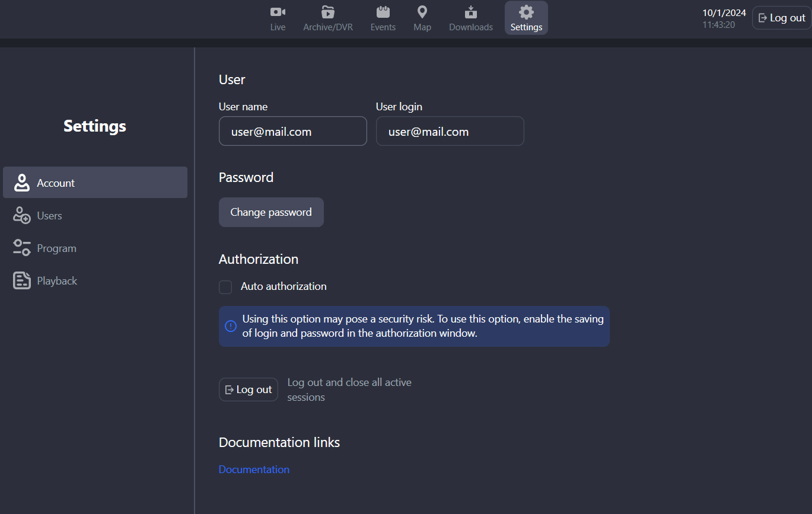Enable the Auto authorization checkbox
This screenshot has height=514, width=812.
pos(225,287)
